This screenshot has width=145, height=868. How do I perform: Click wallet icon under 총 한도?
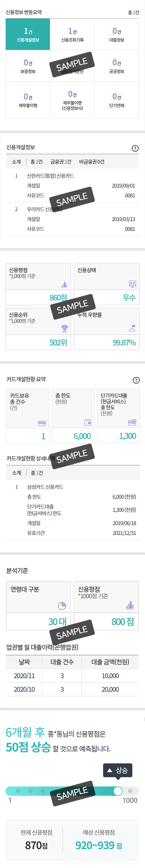pos(88,423)
